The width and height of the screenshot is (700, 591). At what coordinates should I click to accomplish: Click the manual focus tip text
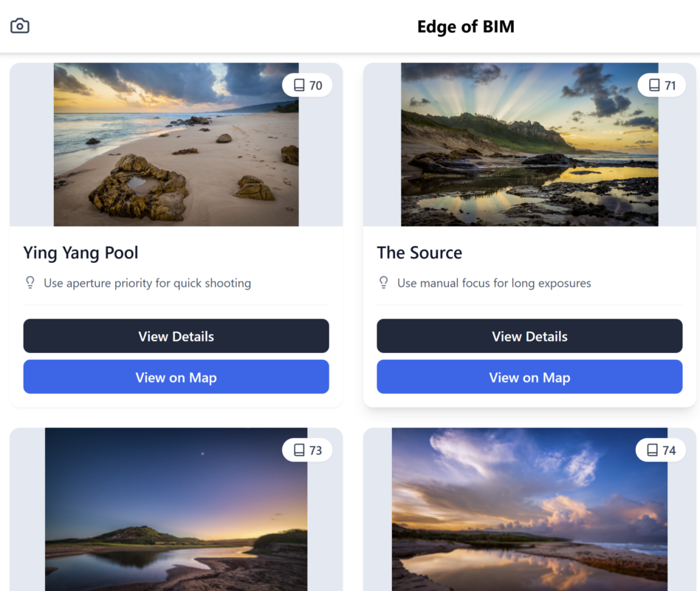[494, 283]
